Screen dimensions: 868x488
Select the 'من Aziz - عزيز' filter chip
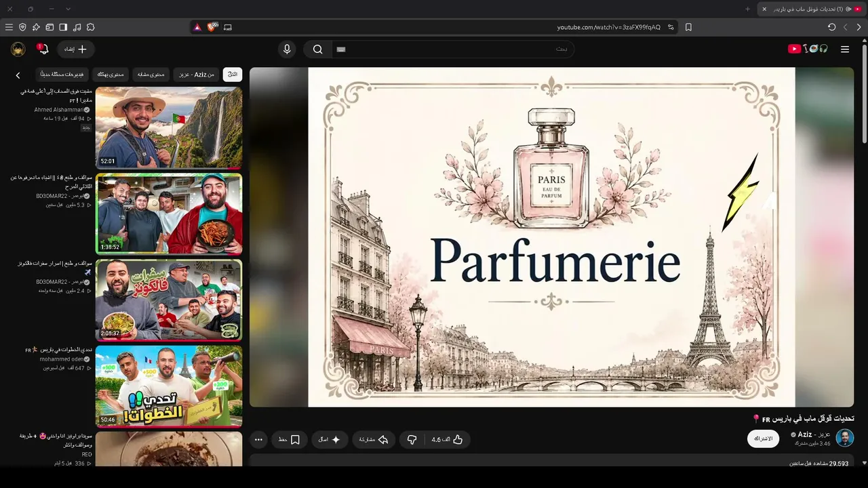click(x=197, y=75)
